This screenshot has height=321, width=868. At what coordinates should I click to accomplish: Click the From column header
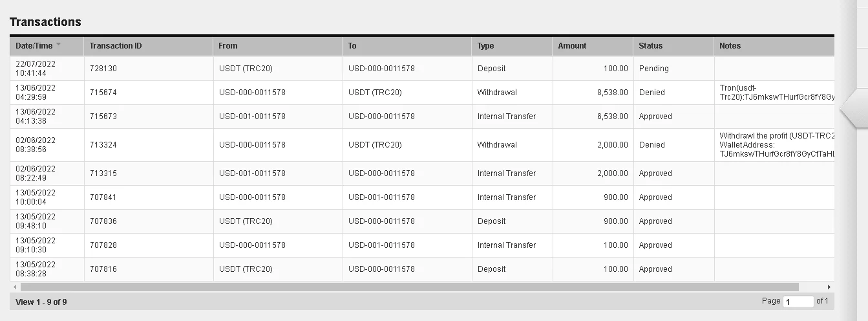(228, 46)
